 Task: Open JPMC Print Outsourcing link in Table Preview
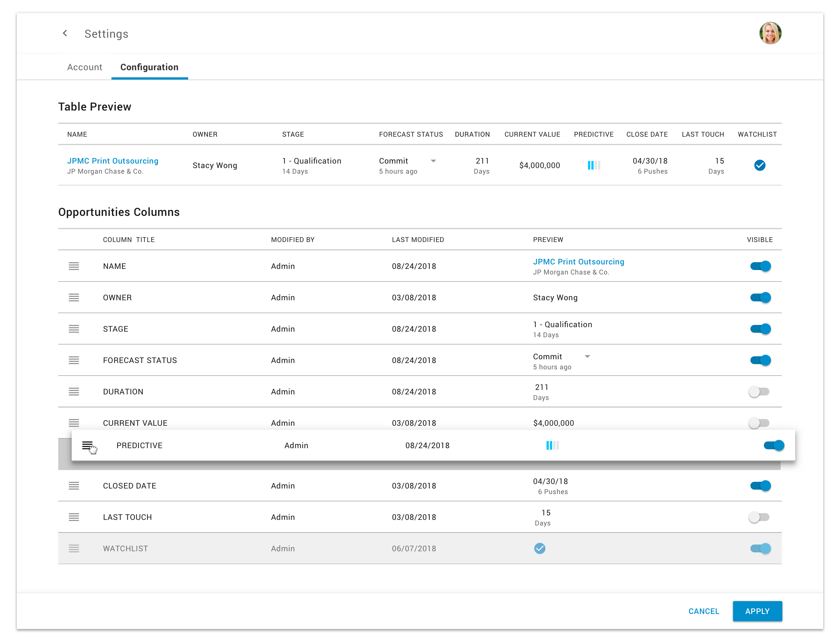pyautogui.click(x=113, y=161)
